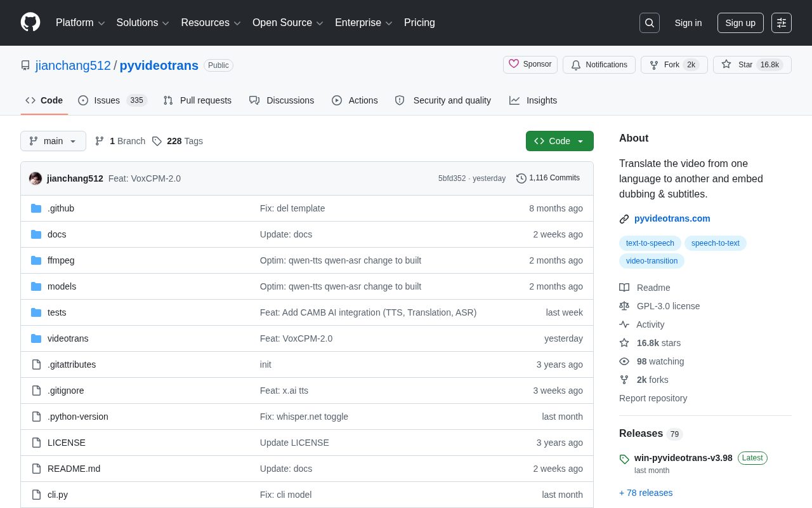Image resolution: width=812 pixels, height=508 pixels.
Task: Open the jianchang512 owner profile link
Action: pos(73,65)
